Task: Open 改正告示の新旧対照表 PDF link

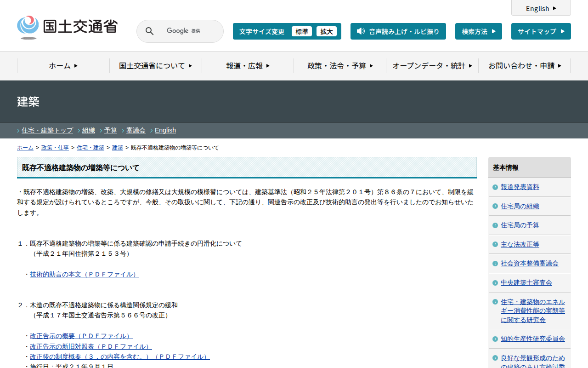Action: point(91,346)
